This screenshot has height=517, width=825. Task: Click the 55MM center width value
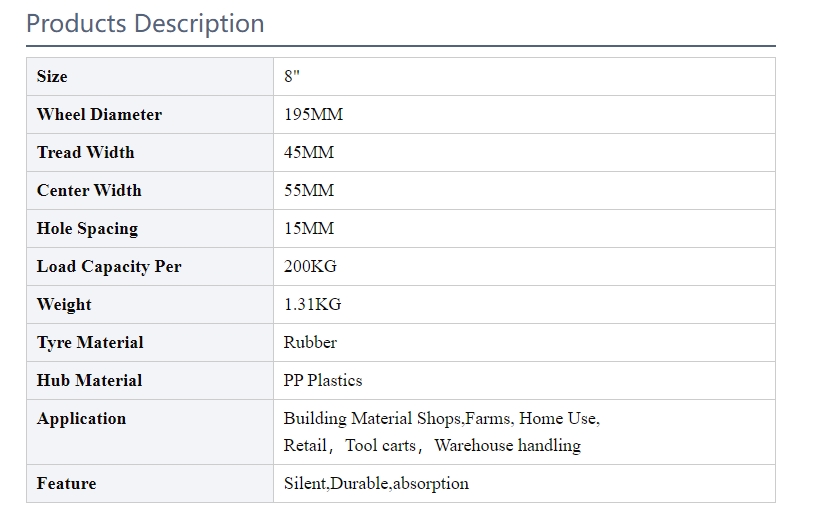click(x=309, y=190)
